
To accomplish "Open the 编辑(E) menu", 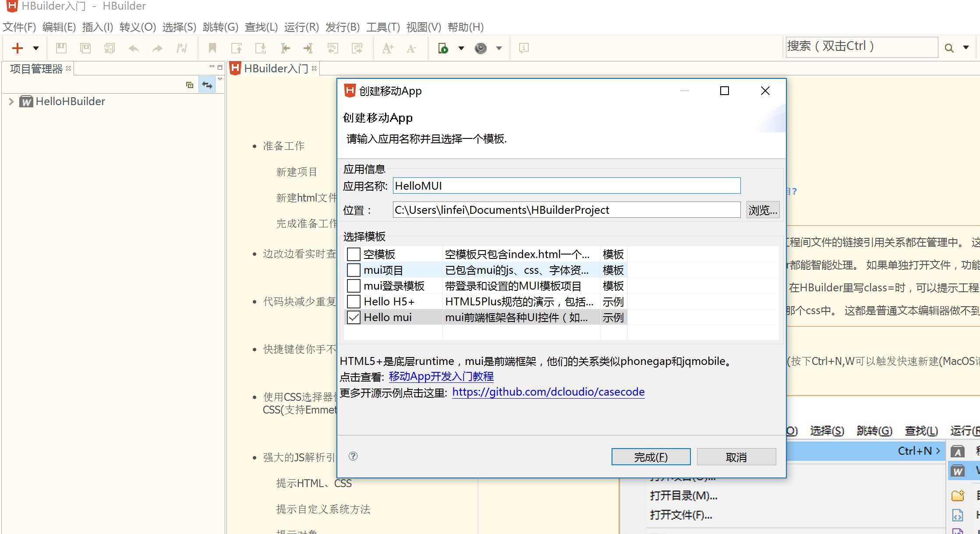I will click(59, 27).
